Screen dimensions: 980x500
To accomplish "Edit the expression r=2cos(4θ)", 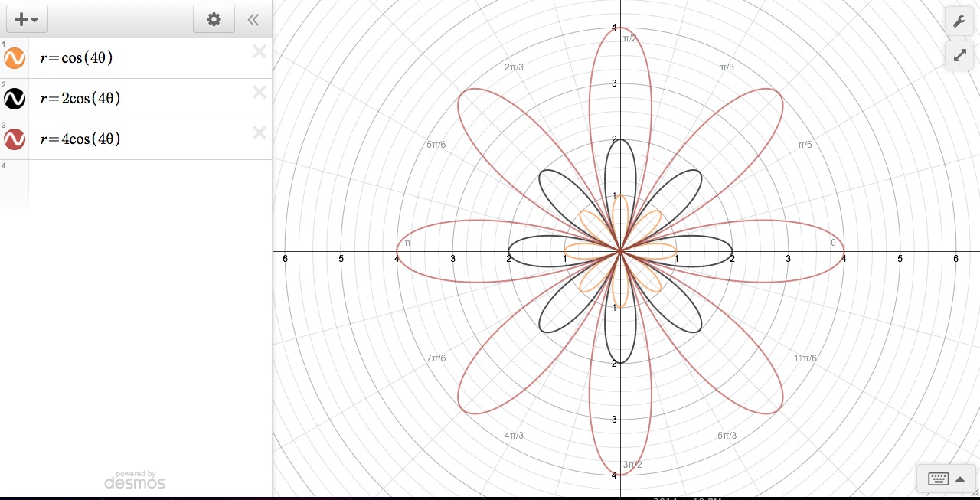I will [80, 98].
